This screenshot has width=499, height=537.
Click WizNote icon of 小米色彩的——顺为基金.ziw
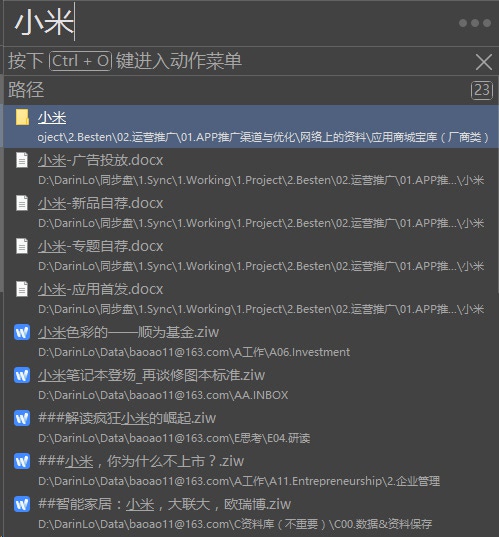tap(22, 332)
